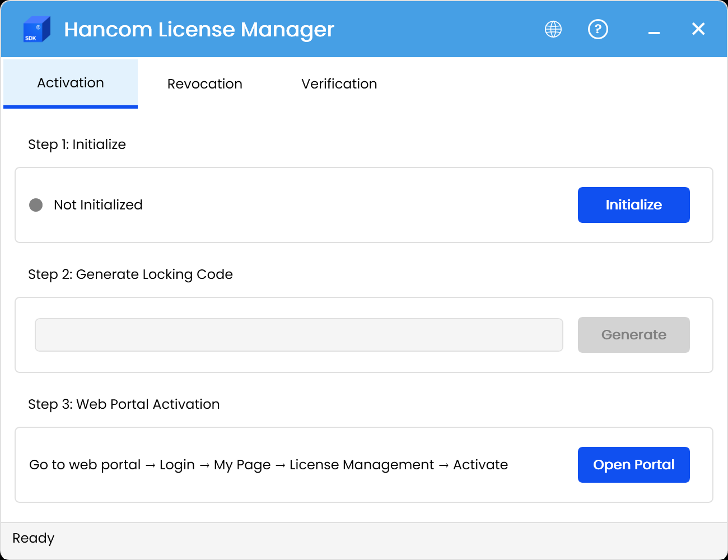The height and width of the screenshot is (560, 728).
Task: Click the web portal activation instructions text
Action: [268, 464]
